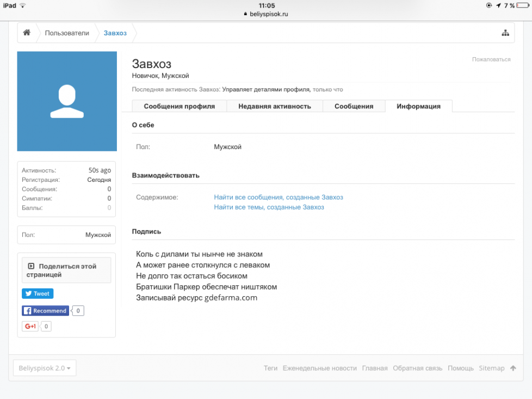The height and width of the screenshot is (399, 532).
Task: Click the scroll-to-top arrow icon
Action: coord(512,369)
